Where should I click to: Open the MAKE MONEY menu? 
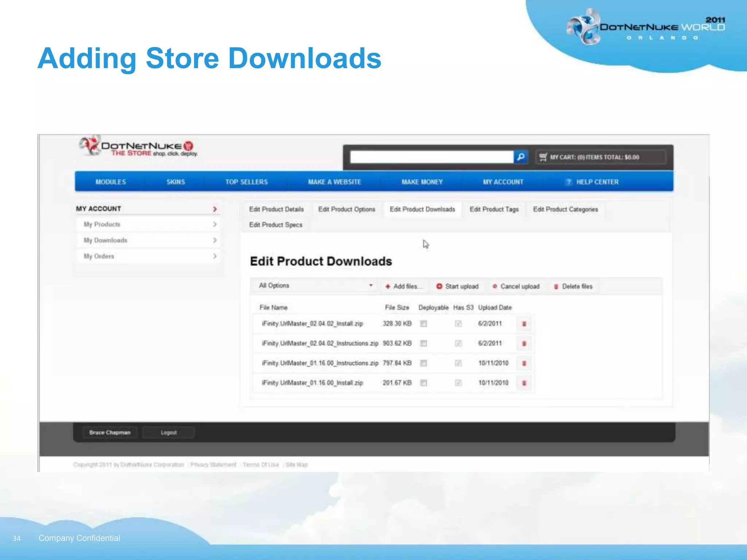pyautogui.click(x=422, y=182)
